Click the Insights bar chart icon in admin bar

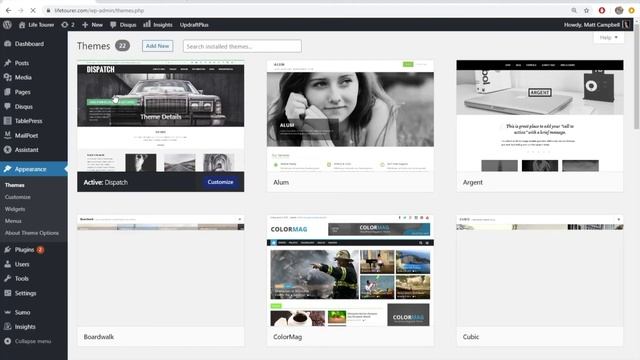tap(147, 24)
